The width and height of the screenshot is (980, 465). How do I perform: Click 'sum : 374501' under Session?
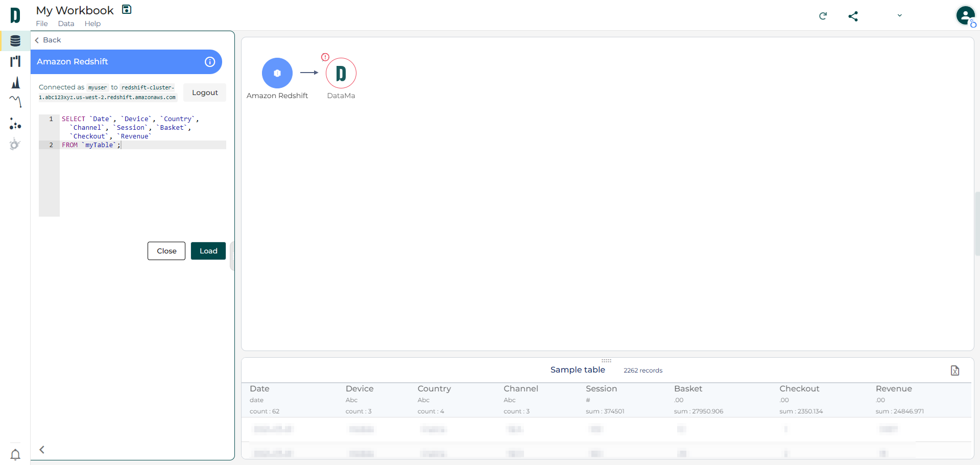pyautogui.click(x=605, y=411)
